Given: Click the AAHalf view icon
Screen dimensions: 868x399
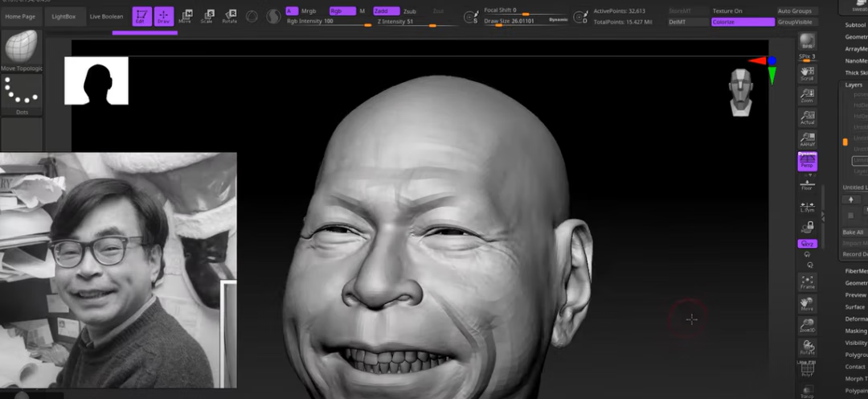Looking at the screenshot, I should (807, 138).
